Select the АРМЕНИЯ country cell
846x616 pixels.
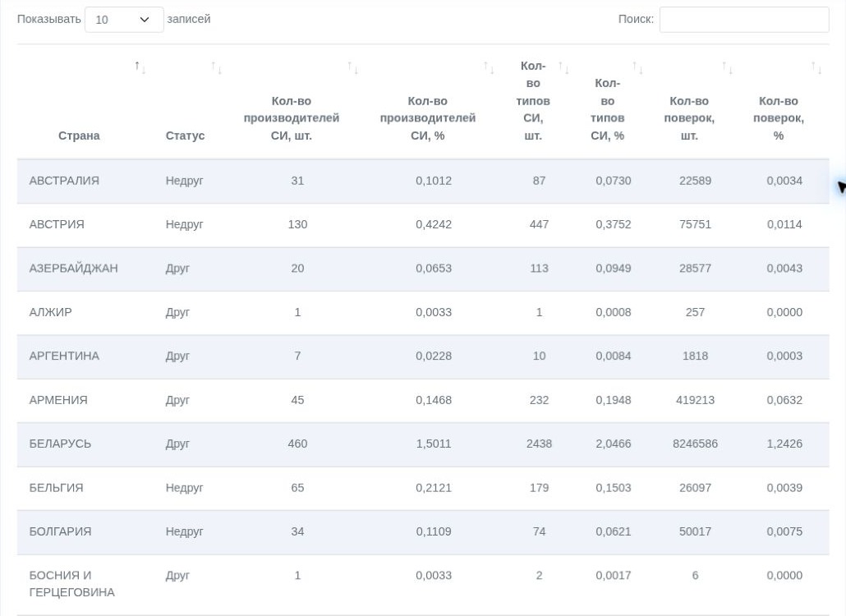[x=58, y=400]
